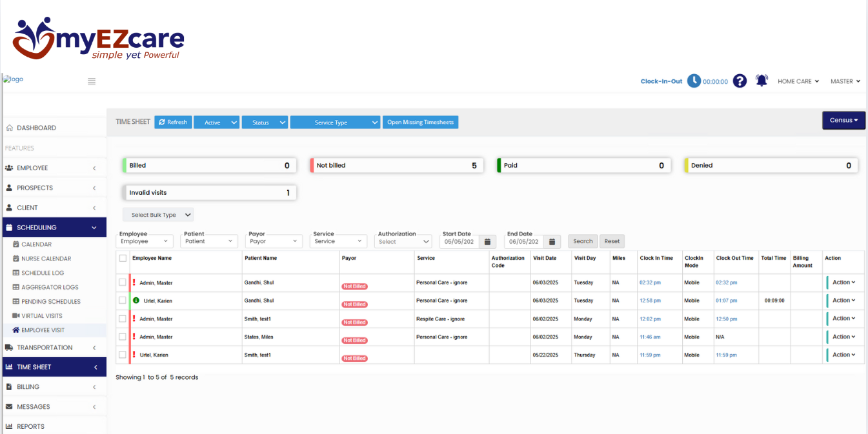868x434 pixels.
Task: Click the Search button
Action: tap(583, 241)
